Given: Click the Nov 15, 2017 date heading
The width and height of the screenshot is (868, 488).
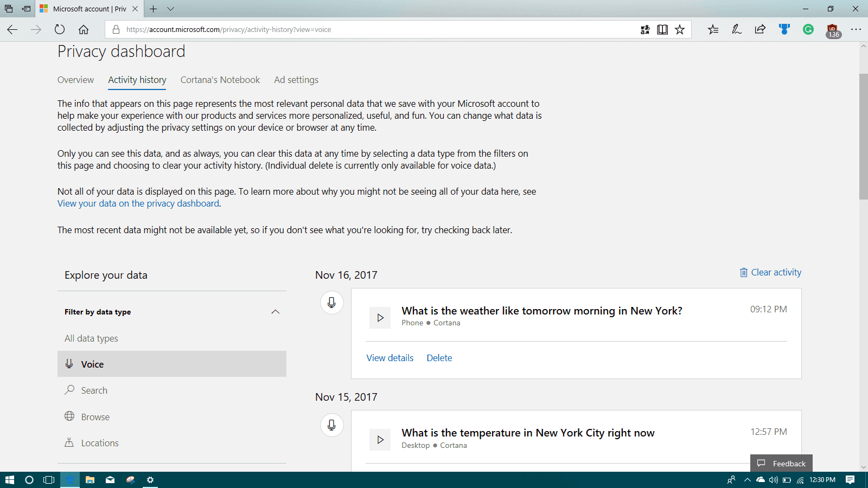Looking at the screenshot, I should click(x=346, y=397).
